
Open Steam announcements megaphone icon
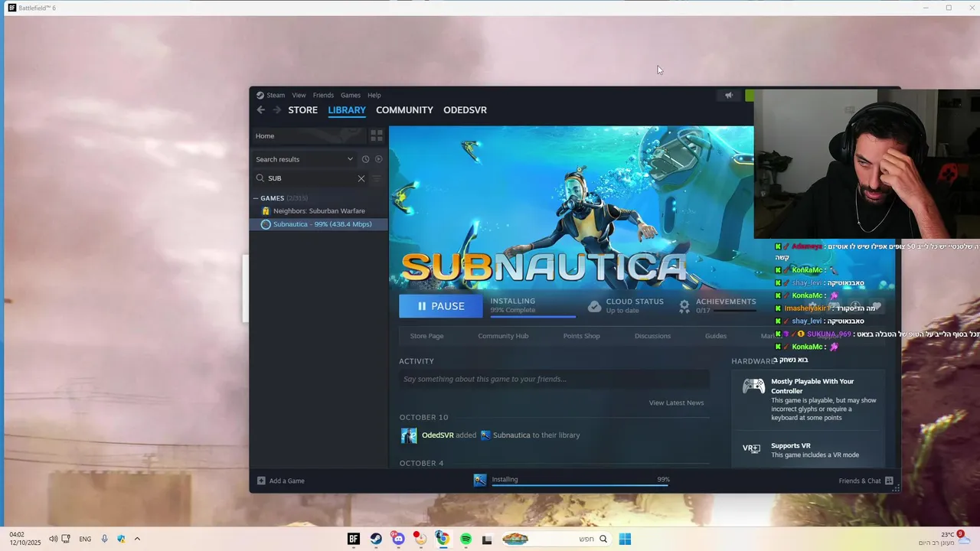(729, 96)
